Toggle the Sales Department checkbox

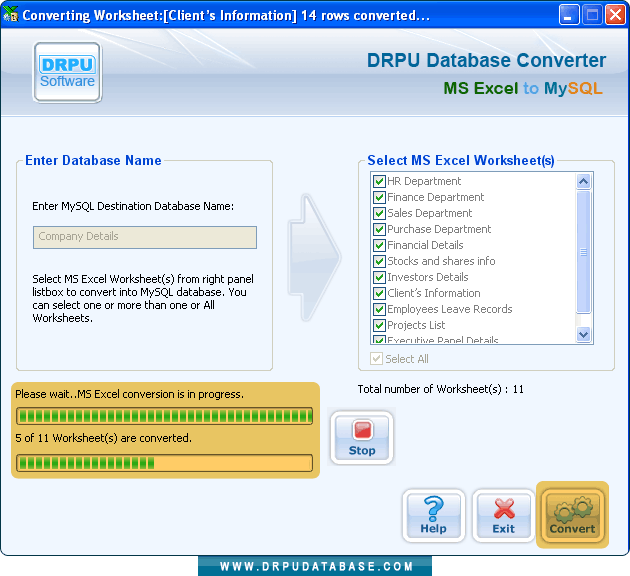379,213
